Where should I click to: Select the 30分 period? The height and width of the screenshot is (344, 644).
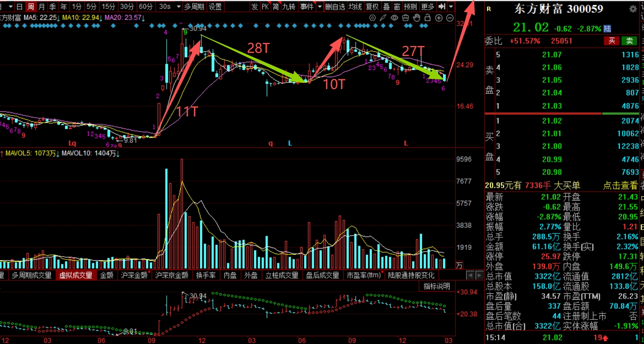click(x=127, y=7)
